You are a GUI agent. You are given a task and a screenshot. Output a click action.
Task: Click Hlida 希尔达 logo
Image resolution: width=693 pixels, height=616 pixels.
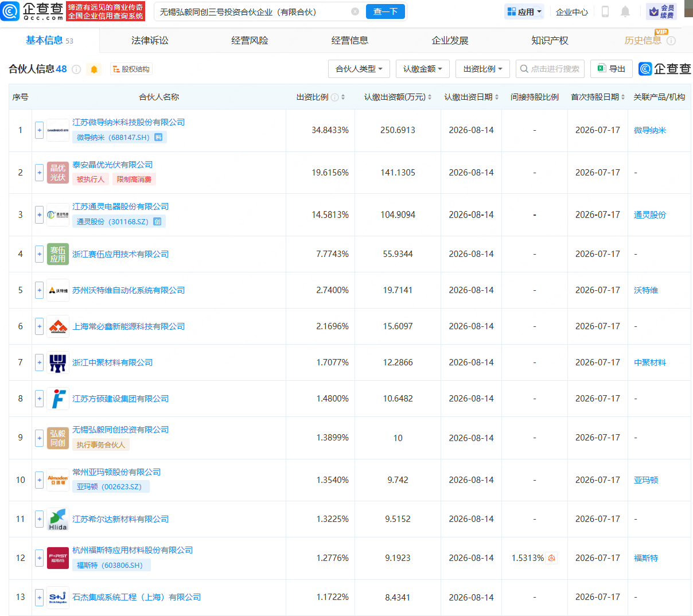[58, 519]
